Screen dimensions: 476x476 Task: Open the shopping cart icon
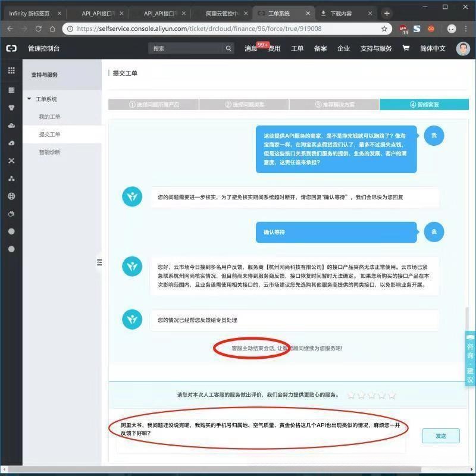click(406, 48)
